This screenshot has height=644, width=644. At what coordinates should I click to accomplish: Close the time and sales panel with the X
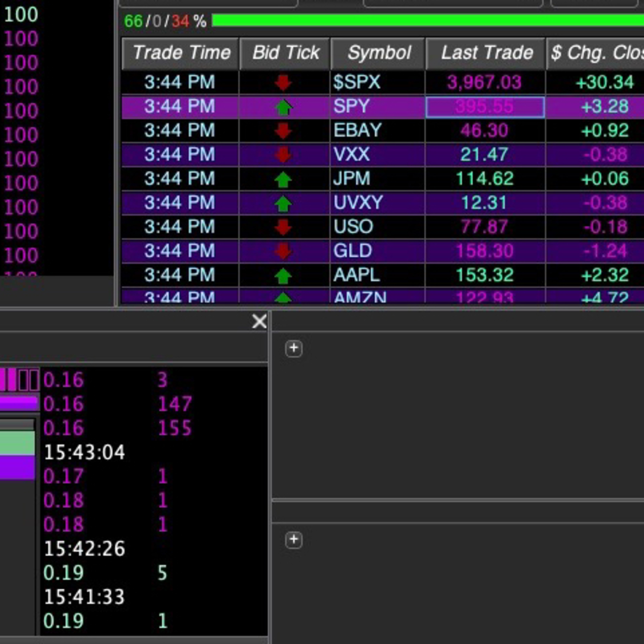[x=259, y=321]
